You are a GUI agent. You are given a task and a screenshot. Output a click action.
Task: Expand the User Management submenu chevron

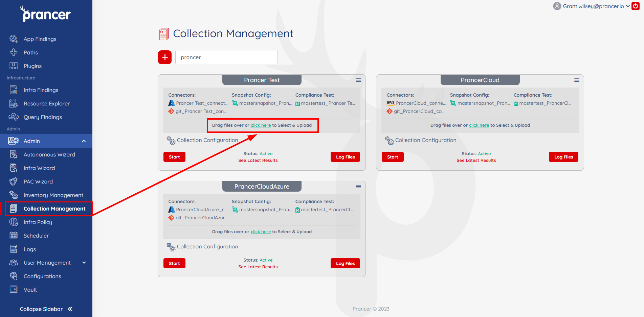pos(84,263)
